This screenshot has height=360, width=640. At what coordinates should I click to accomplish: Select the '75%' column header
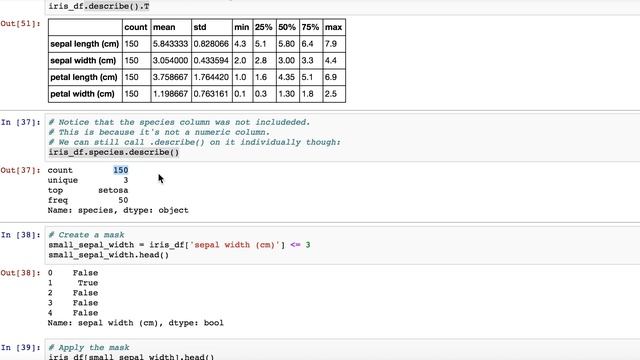click(x=310, y=27)
